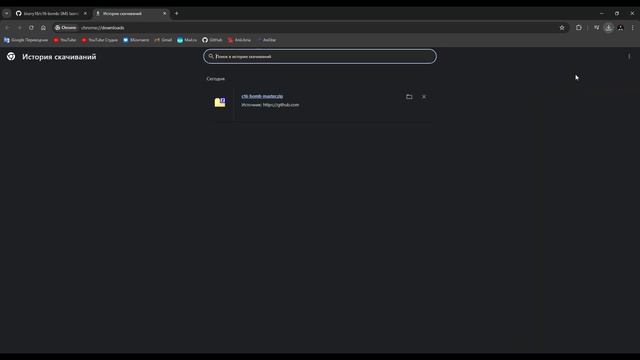Bookmark this page with the star icon
This screenshot has width=640, height=360.
tap(562, 28)
